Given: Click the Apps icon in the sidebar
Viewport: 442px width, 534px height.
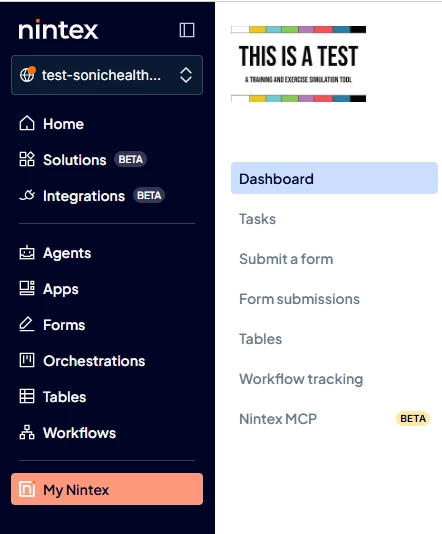Looking at the screenshot, I should [27, 288].
